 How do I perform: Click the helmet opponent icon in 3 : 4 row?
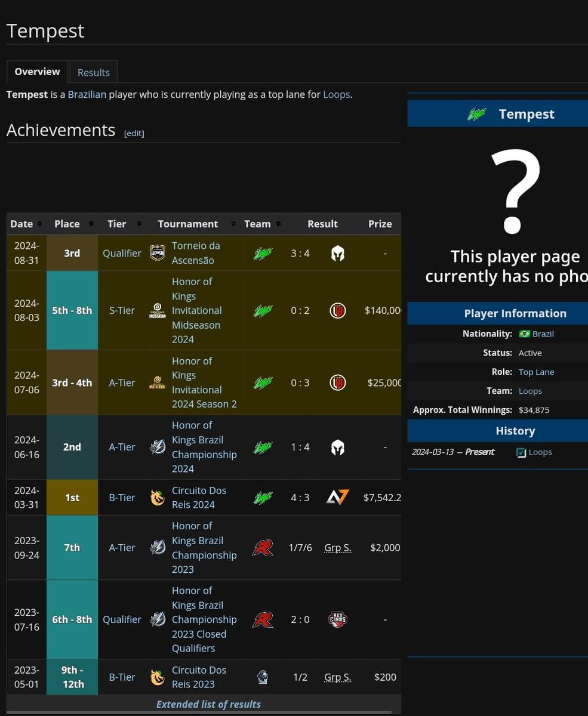pyautogui.click(x=338, y=254)
